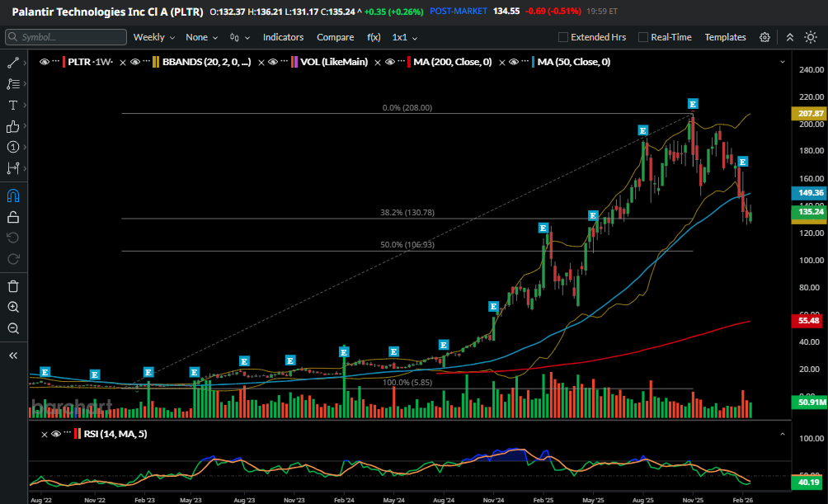Enable the Extended Hrs checkbox
This screenshot has width=828, height=504.
563,37
